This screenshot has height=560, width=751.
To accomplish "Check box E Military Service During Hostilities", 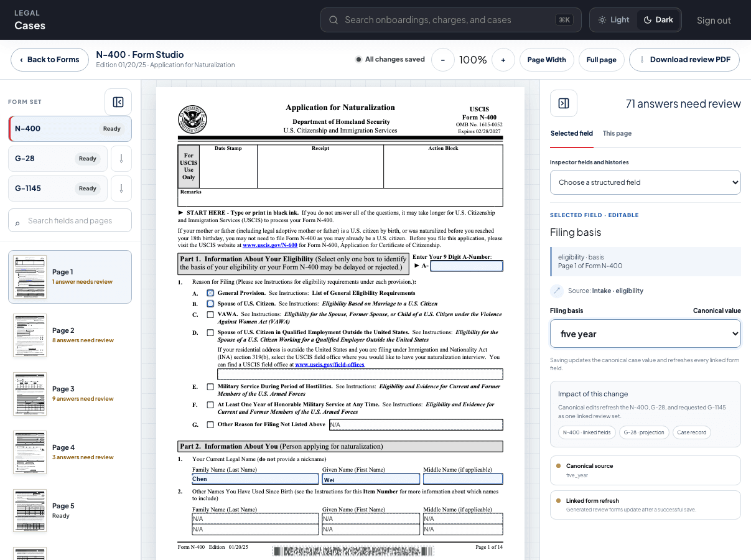I will (x=210, y=387).
